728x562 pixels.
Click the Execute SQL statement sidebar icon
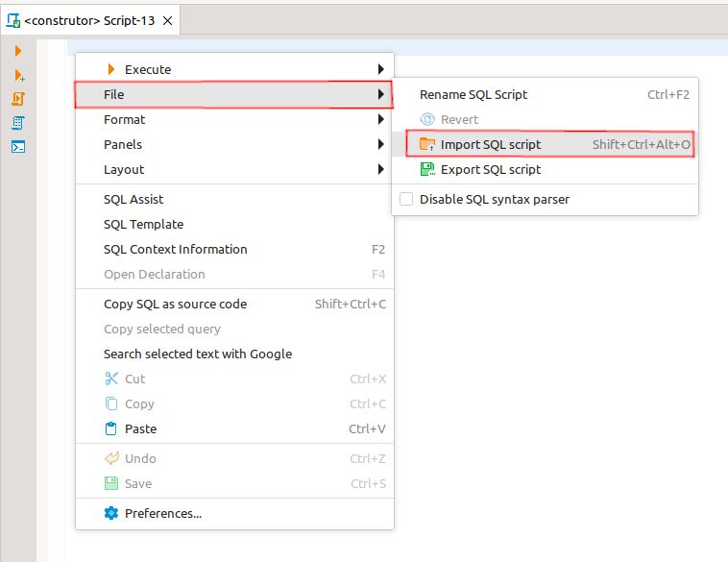(x=17, y=51)
